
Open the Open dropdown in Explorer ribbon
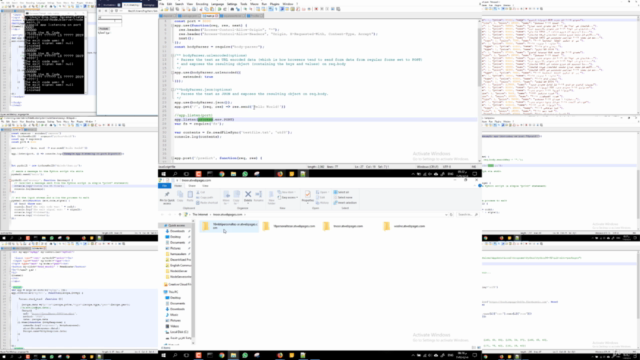(x=322, y=192)
